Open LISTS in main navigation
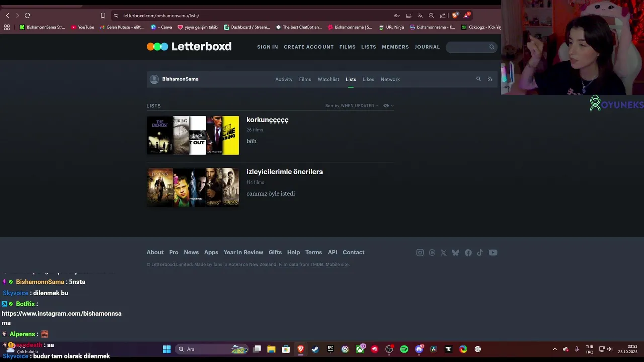644x362 pixels. pyautogui.click(x=369, y=47)
